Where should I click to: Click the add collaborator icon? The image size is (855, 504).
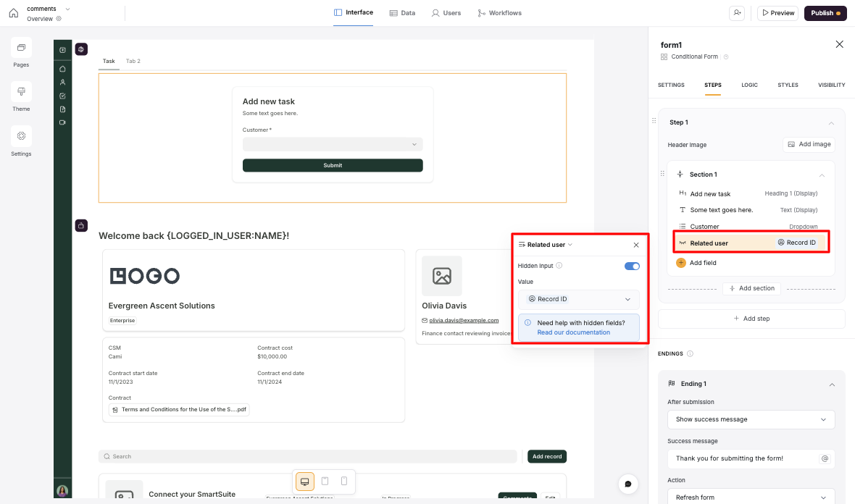point(738,13)
